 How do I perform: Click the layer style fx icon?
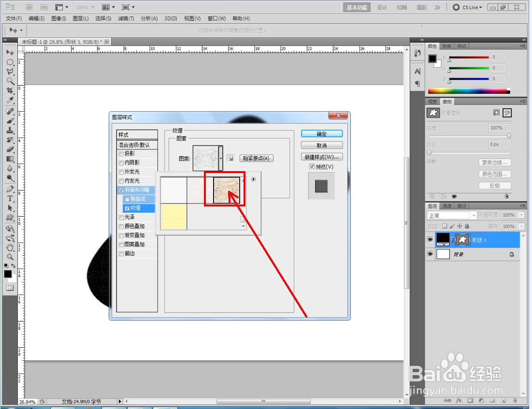[459, 400]
